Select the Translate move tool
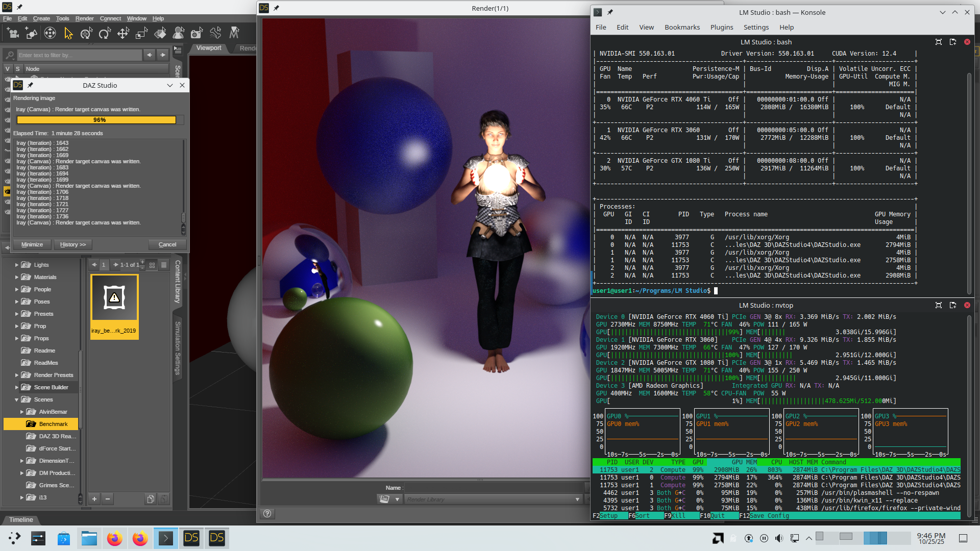The width and height of the screenshot is (980, 551). click(x=123, y=34)
